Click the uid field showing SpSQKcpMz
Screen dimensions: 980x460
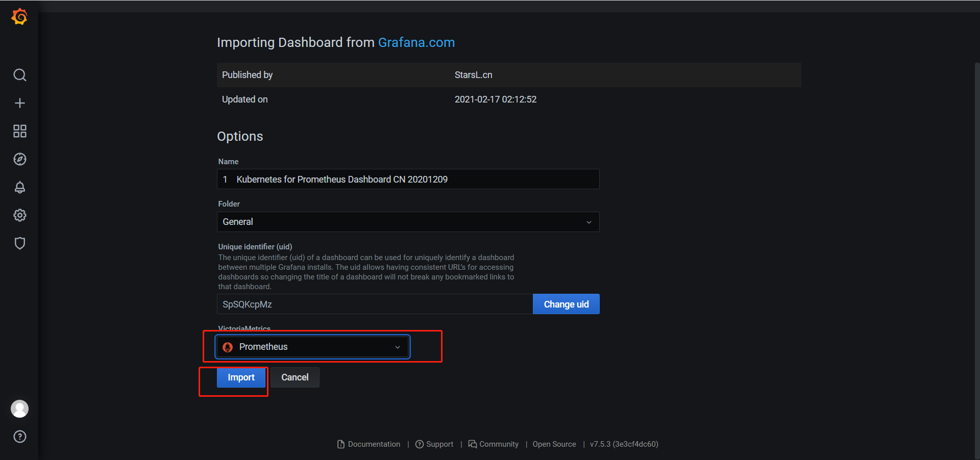[x=375, y=304]
